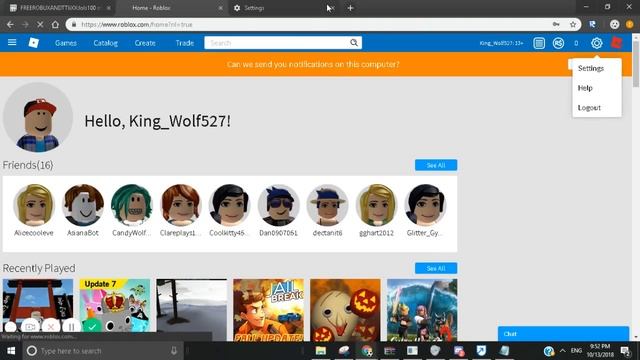This screenshot has height=360, width=640.
Task: Open the pumpkin Halloween game thumbnail
Action: point(345,310)
